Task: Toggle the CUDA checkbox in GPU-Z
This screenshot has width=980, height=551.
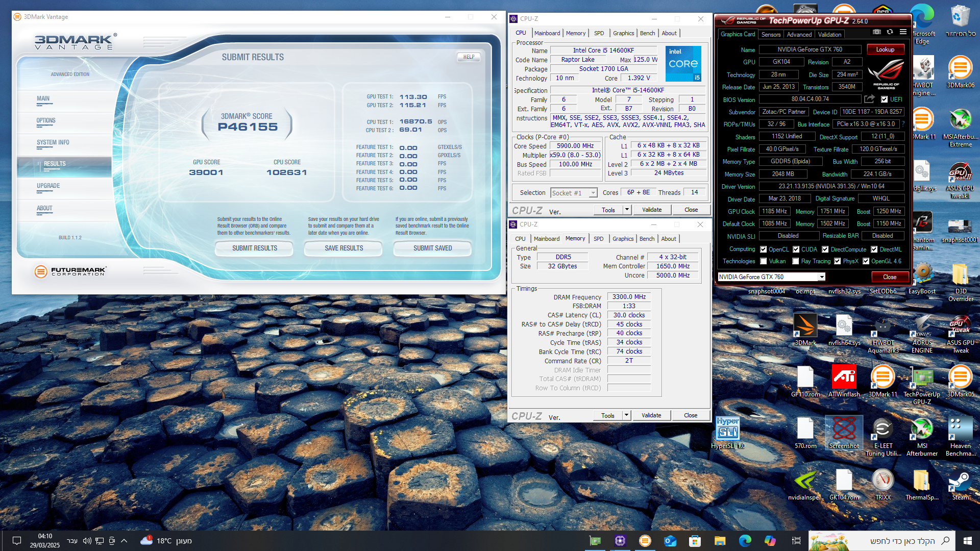Action: click(796, 249)
